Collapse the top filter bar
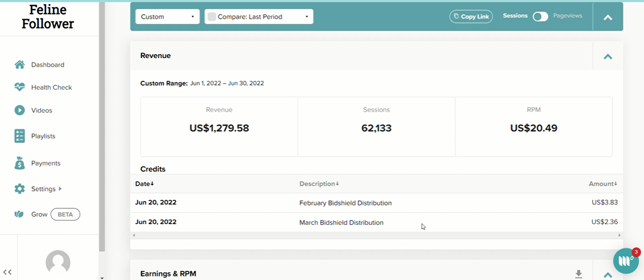The width and height of the screenshot is (644, 280). coord(608,17)
